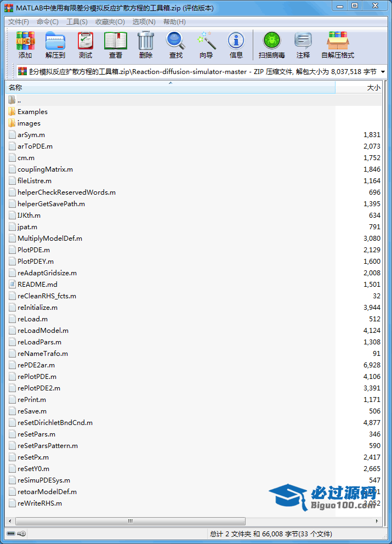Select helperCheckReservedWords.m file
This screenshot has width=392, height=544.
[x=66, y=192]
